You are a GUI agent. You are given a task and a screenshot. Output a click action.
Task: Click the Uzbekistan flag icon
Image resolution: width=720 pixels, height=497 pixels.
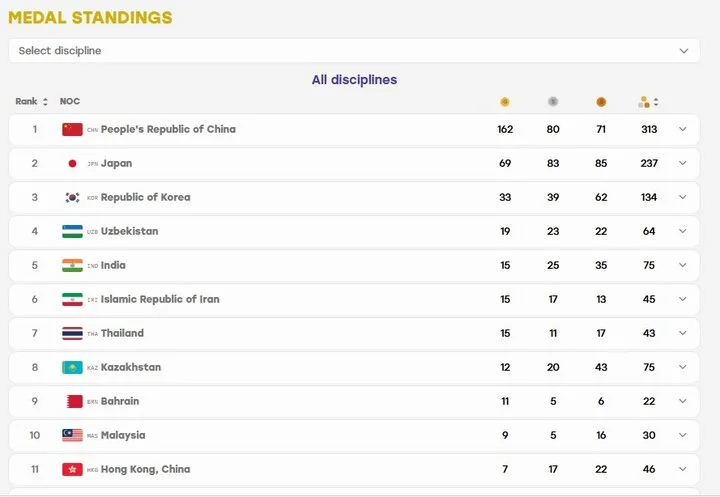click(x=72, y=232)
